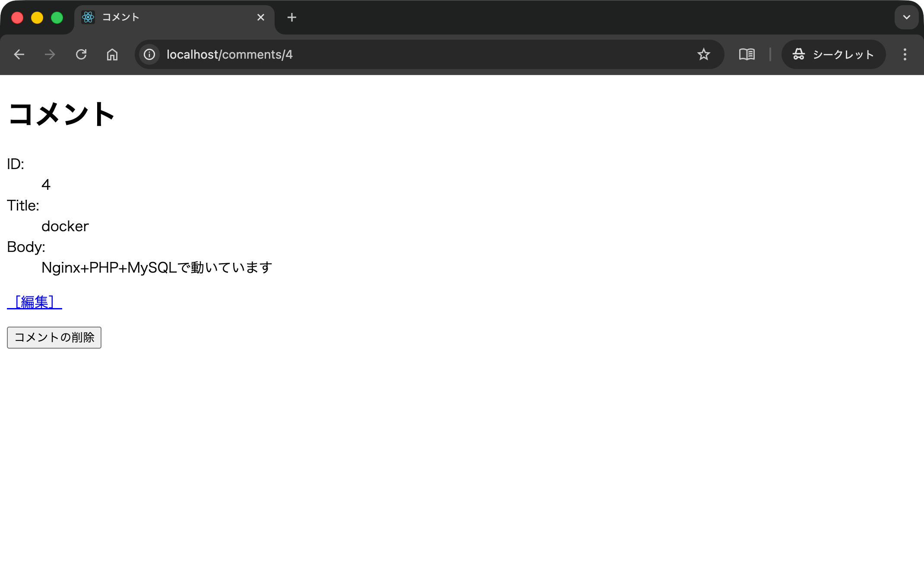The width and height of the screenshot is (924, 573).
Task: Open the three-dot browser menu
Action: (x=905, y=54)
